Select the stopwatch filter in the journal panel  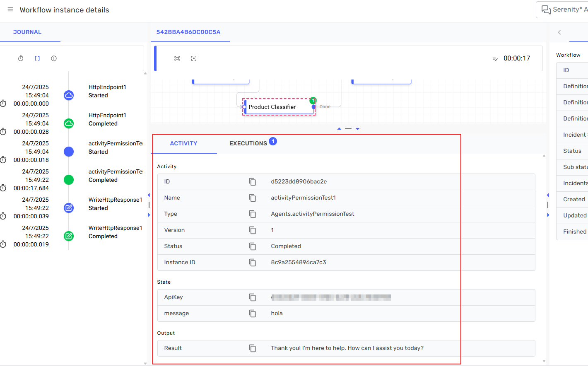(x=21, y=58)
